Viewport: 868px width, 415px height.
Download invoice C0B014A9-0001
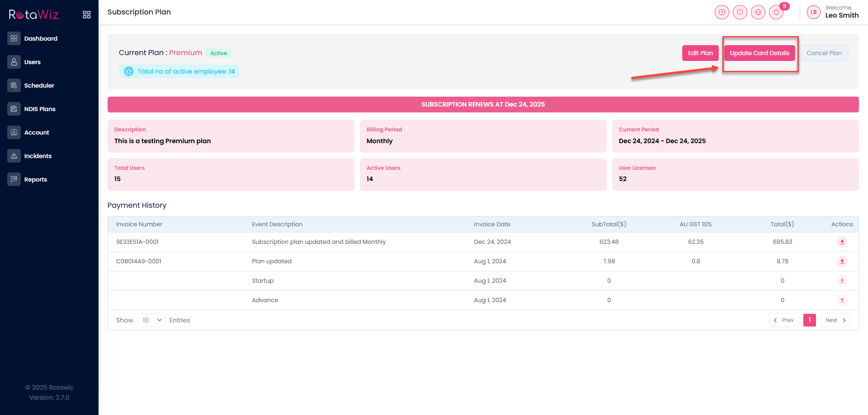842,261
